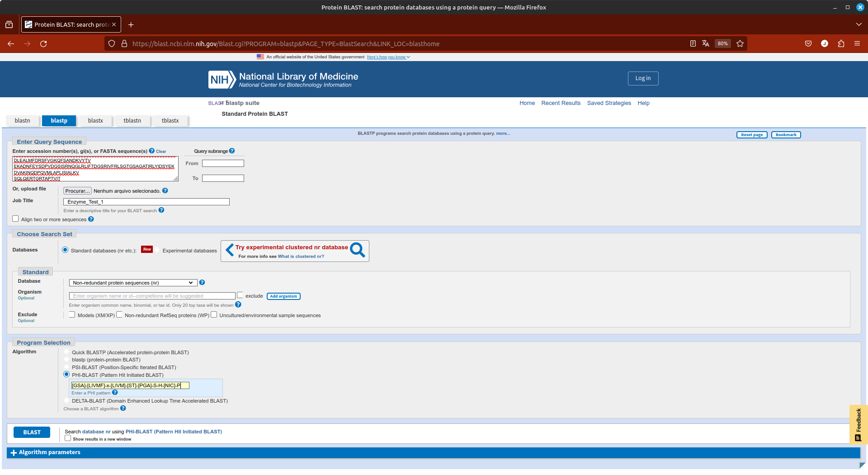Switch to blastx tab
The width and height of the screenshot is (868, 475).
click(x=95, y=121)
